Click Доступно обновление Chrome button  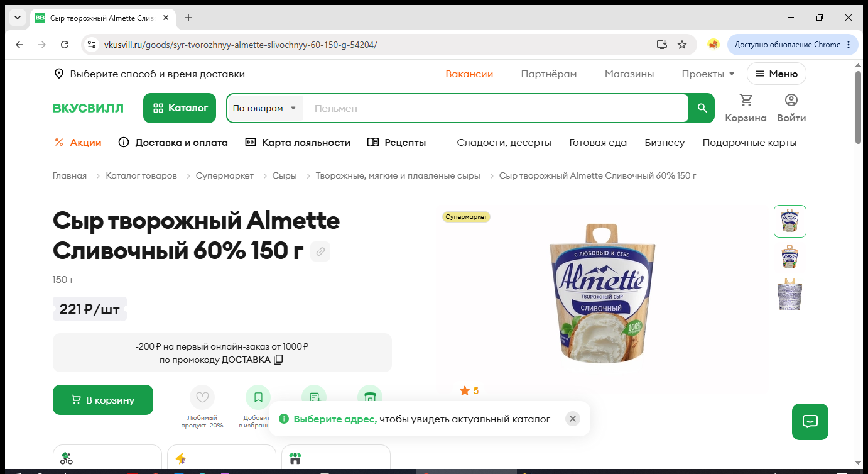tap(788, 45)
